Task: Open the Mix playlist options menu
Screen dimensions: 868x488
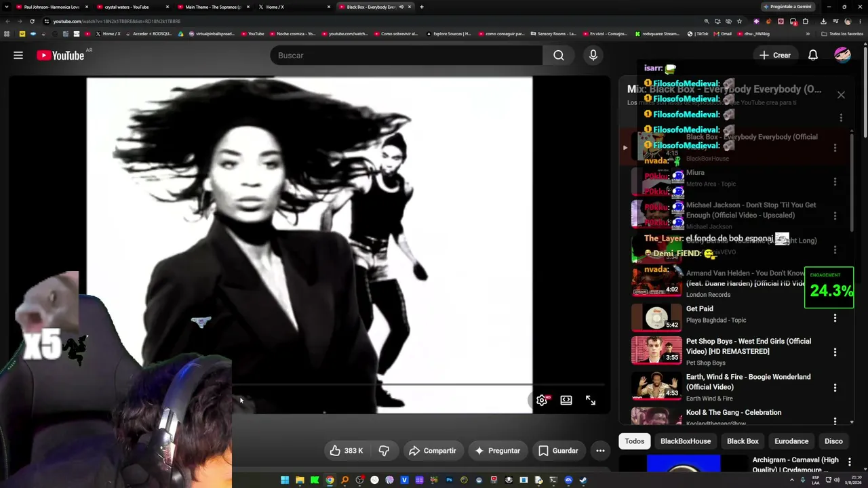Action: click(x=841, y=118)
